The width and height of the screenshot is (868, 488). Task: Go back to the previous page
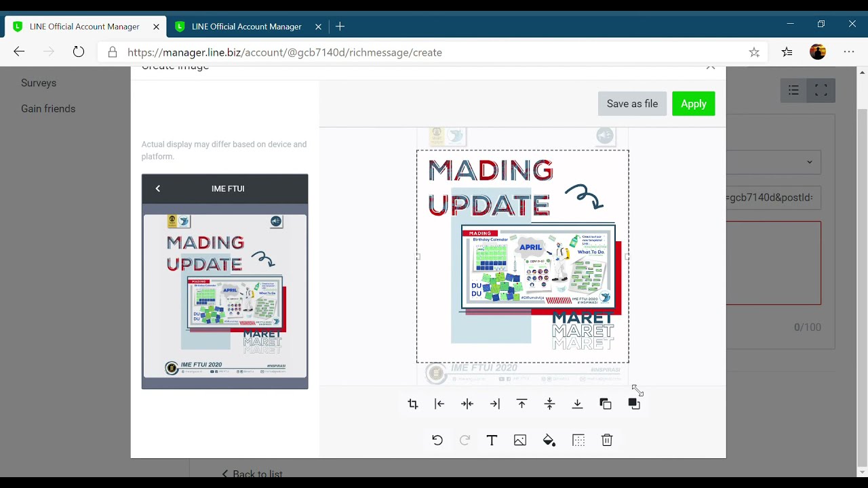pos(19,52)
